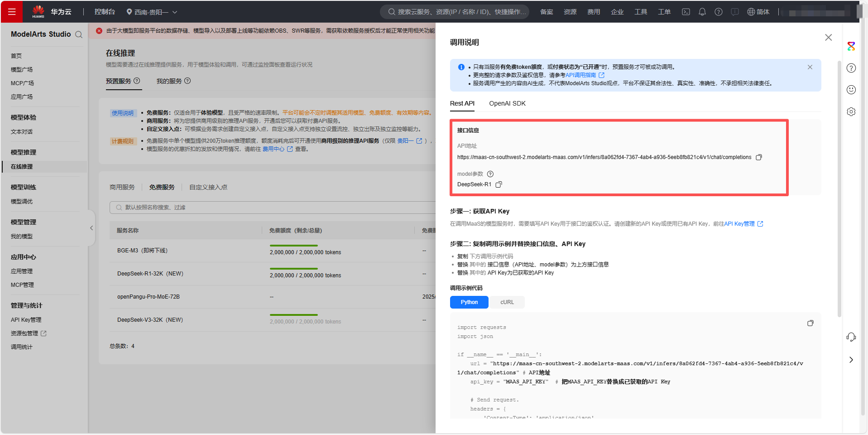Show the 预置服务 help tooltip icon

point(137,81)
